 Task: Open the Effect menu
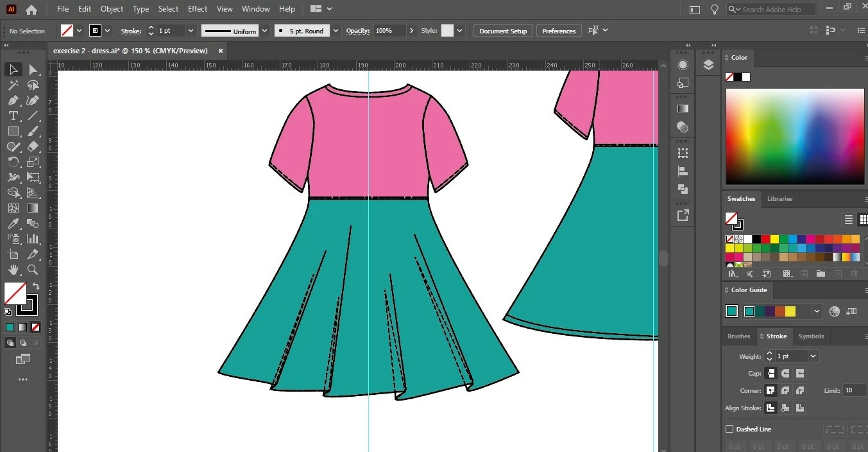tap(198, 9)
